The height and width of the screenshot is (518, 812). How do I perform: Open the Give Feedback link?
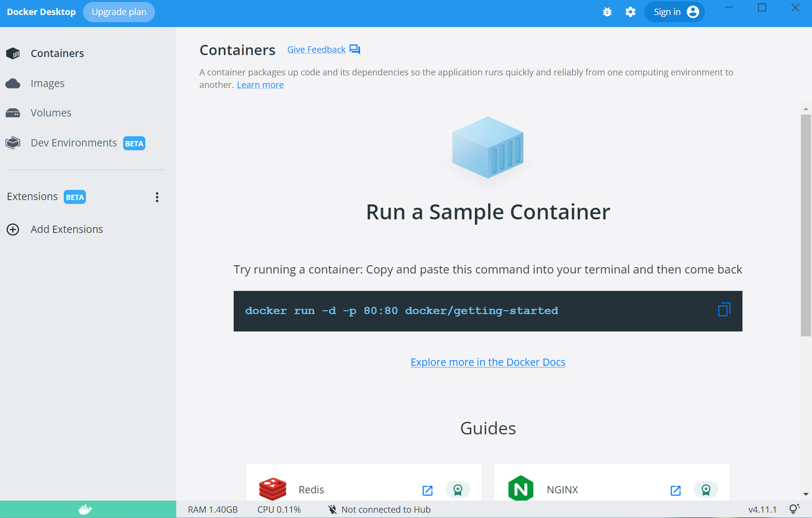[317, 50]
